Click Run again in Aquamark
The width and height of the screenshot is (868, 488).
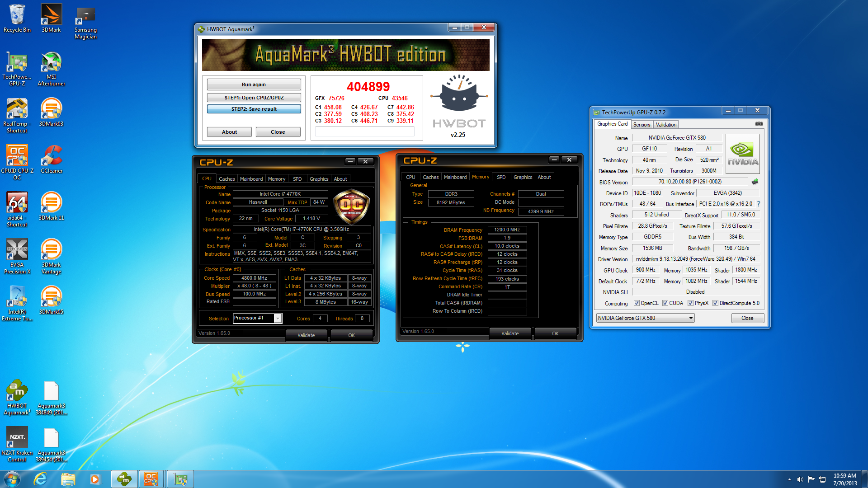254,84
